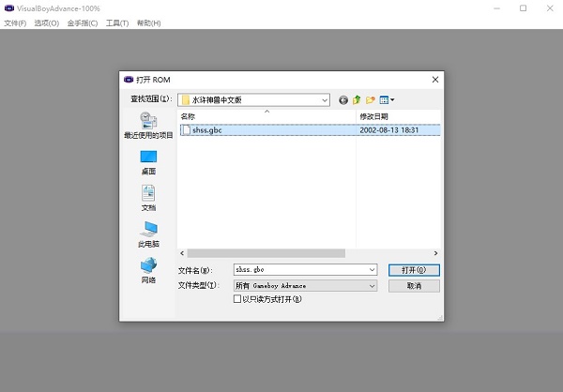The width and height of the screenshot is (563, 392).
Task: Open the view menu icon
Action: (384, 99)
